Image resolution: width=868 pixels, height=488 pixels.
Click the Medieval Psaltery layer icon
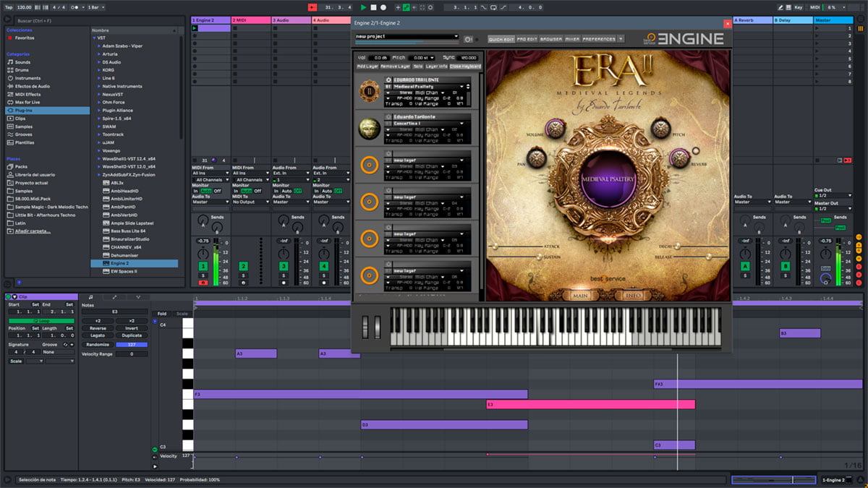tap(369, 93)
